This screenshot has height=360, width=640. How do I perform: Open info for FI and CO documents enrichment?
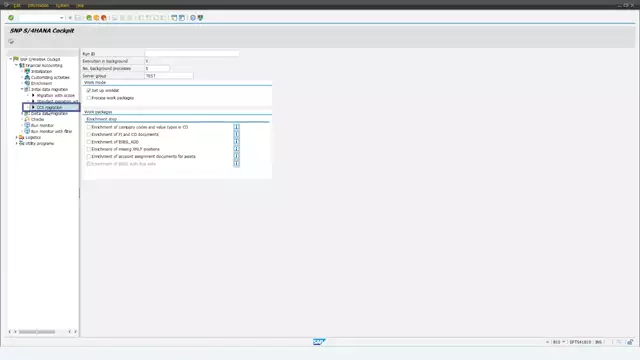coord(236,134)
